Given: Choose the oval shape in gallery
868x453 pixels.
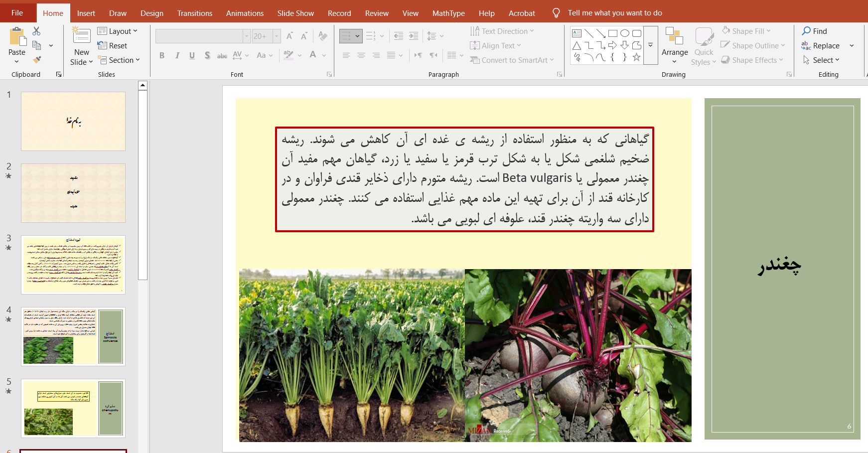Looking at the screenshot, I should (624, 33).
